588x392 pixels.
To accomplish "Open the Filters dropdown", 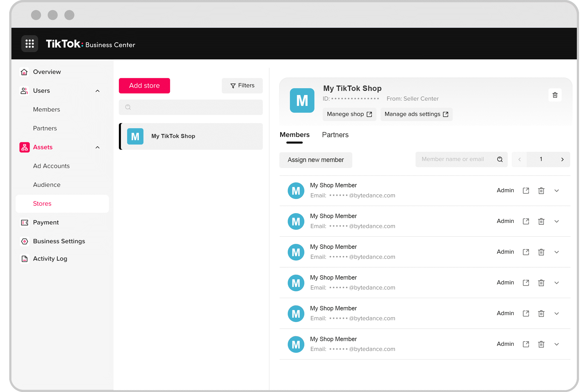I will point(242,86).
